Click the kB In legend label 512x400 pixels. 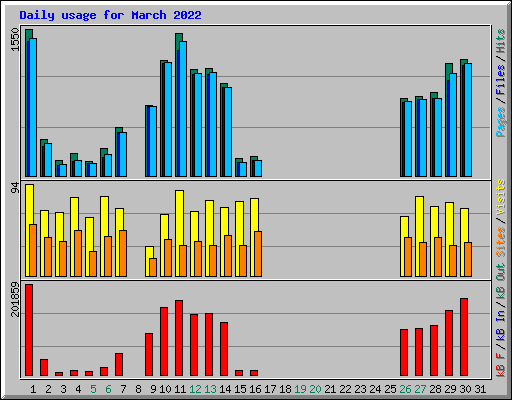click(501, 325)
